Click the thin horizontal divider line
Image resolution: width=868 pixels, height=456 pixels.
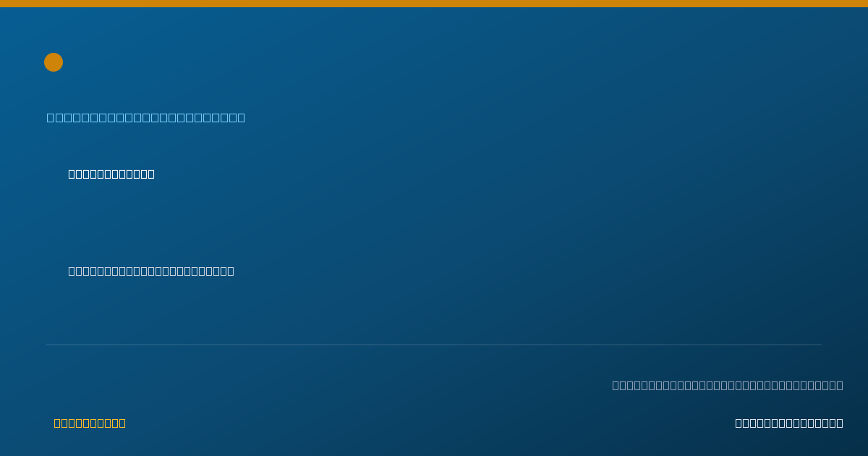434,345
